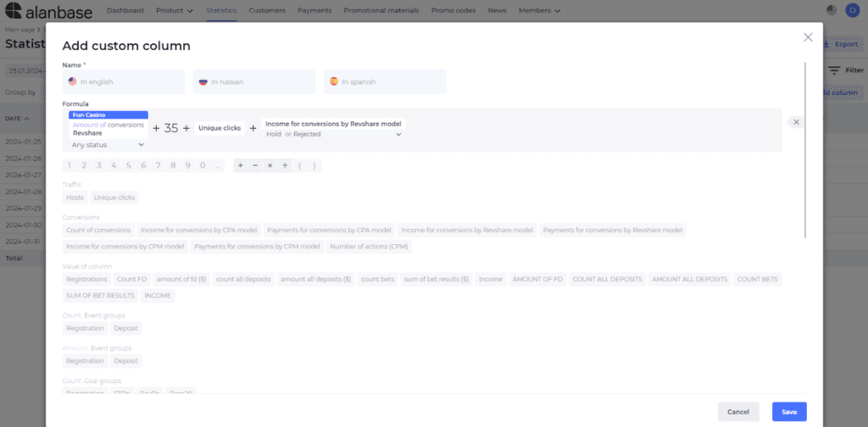868x427 pixels.
Task: Add Income for conversions by CPA model
Action: pos(199,230)
